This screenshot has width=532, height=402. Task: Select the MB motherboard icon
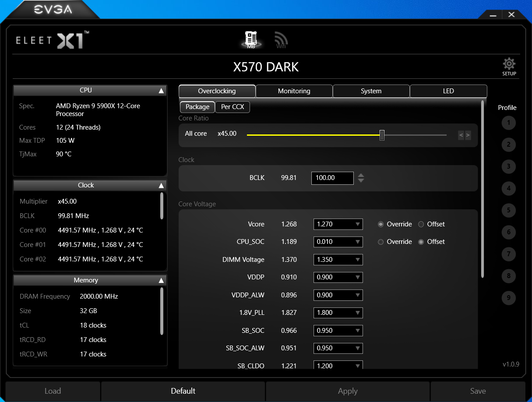[251, 39]
